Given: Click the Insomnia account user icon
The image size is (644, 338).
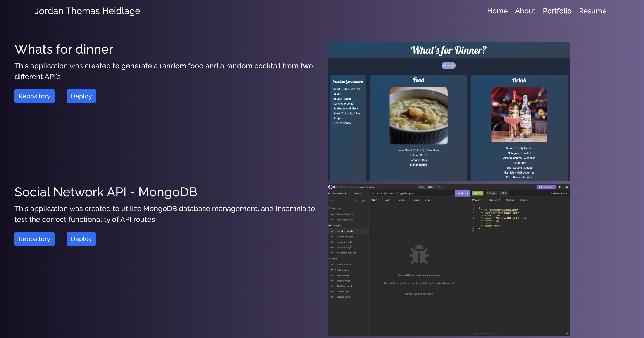Looking at the screenshot, I should tap(567, 187).
